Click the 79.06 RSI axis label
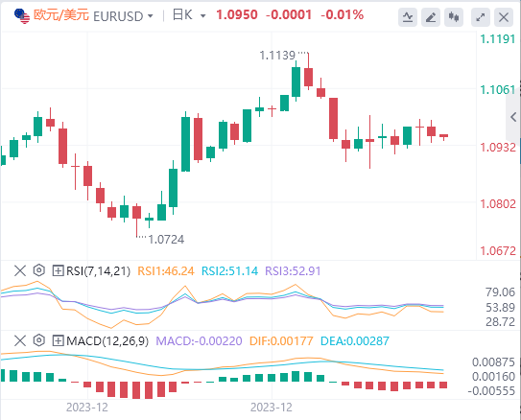521x420 pixels. (x=500, y=292)
